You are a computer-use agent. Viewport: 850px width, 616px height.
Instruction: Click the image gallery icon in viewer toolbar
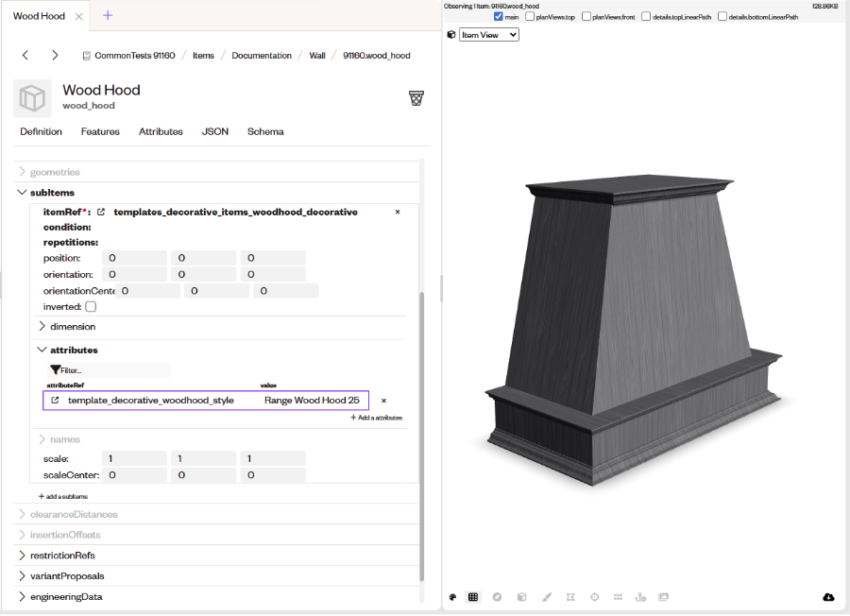(664, 597)
